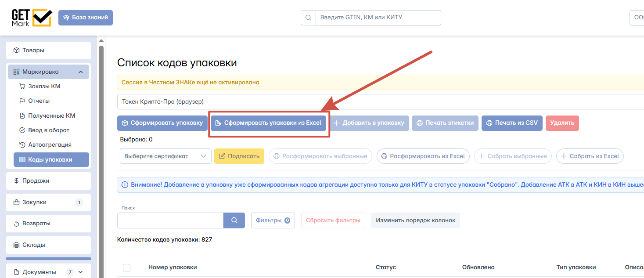Image resolution: width=644 pixels, height=278 pixels.
Task: Open the База знаний knowledge base
Action: tap(86, 18)
